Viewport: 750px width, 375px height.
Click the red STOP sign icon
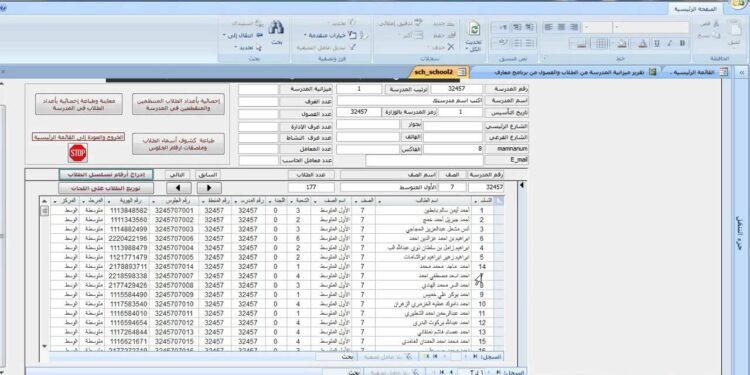pyautogui.click(x=77, y=153)
